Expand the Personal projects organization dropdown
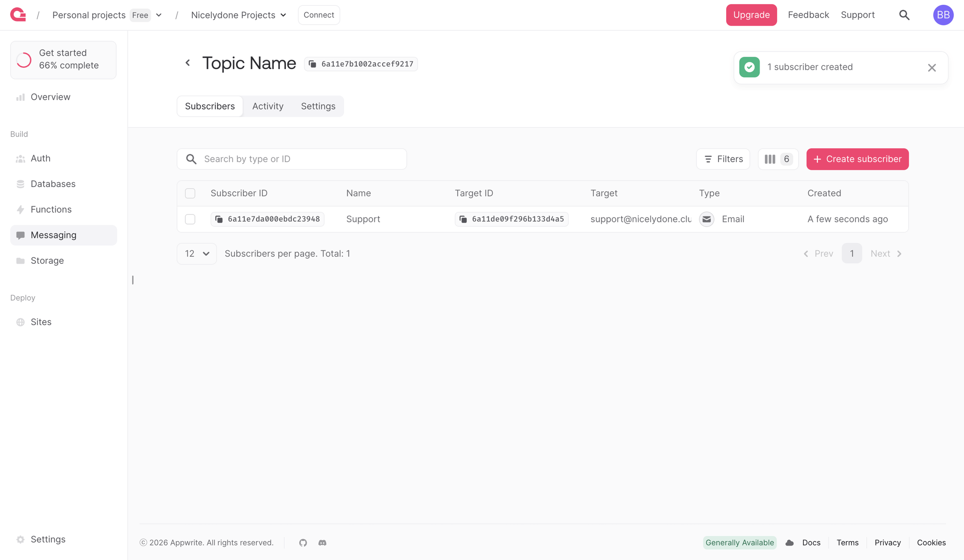Screen dimensions: 964x560 coord(159,15)
